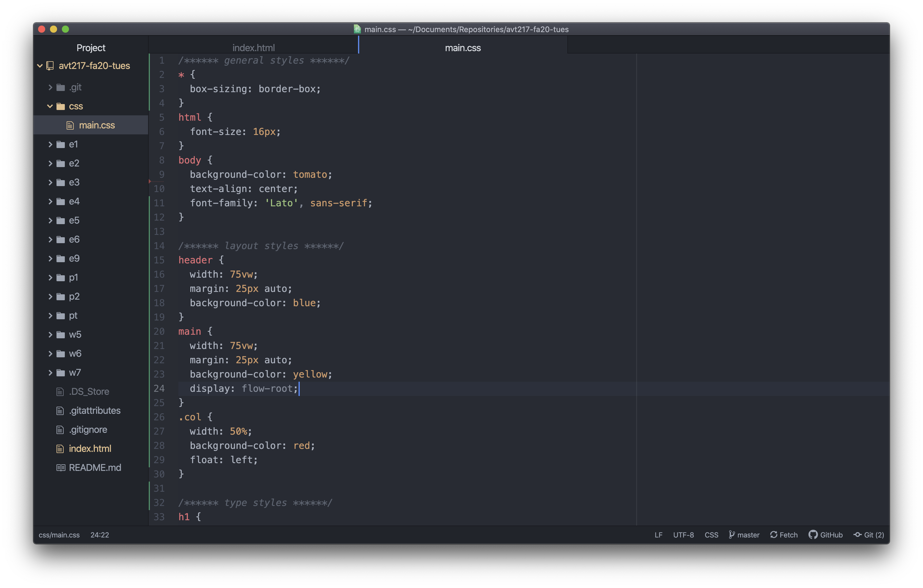Click the git branch icon near master
This screenshot has width=923, height=588.
click(731, 535)
